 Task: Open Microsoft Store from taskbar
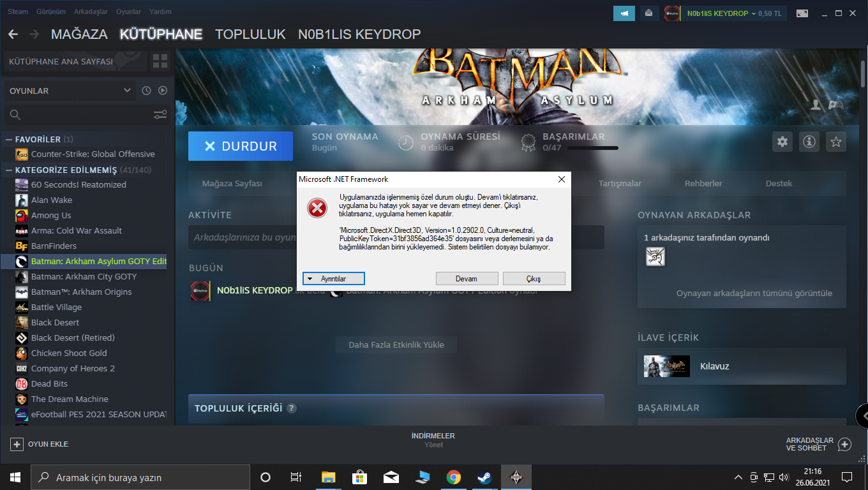(x=359, y=477)
